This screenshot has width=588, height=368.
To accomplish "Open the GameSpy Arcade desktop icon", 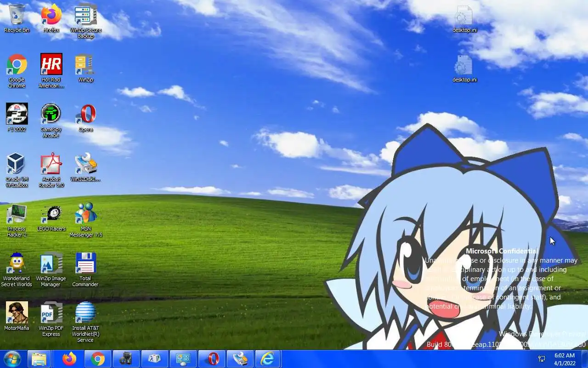I will point(51,121).
